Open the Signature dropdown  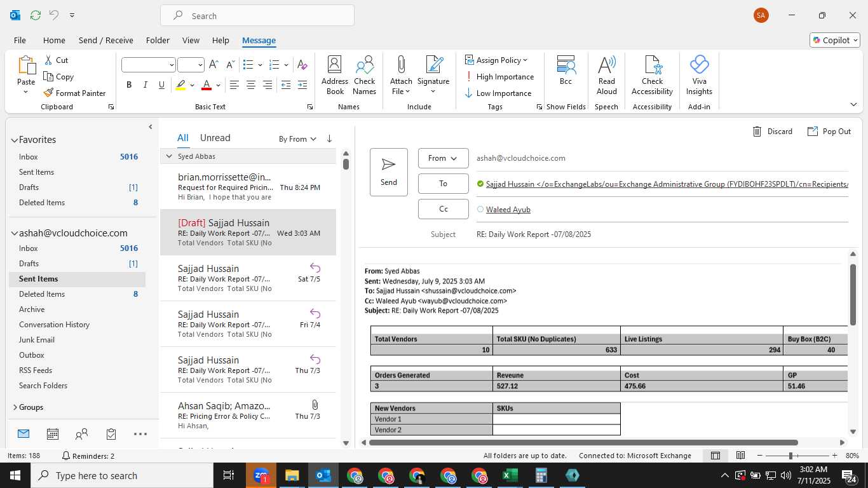(x=433, y=75)
